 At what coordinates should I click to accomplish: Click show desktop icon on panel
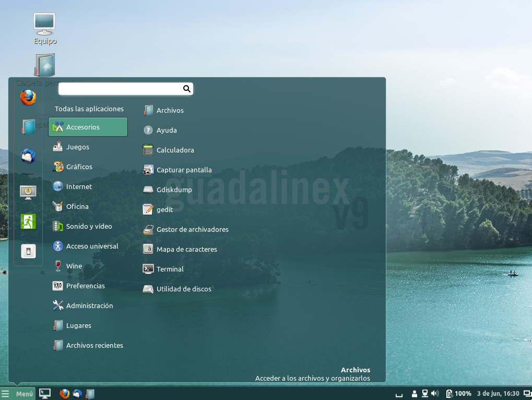[45, 394]
